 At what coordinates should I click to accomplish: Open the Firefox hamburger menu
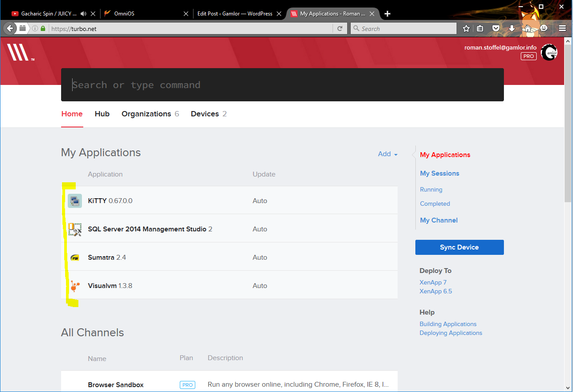pyautogui.click(x=562, y=28)
